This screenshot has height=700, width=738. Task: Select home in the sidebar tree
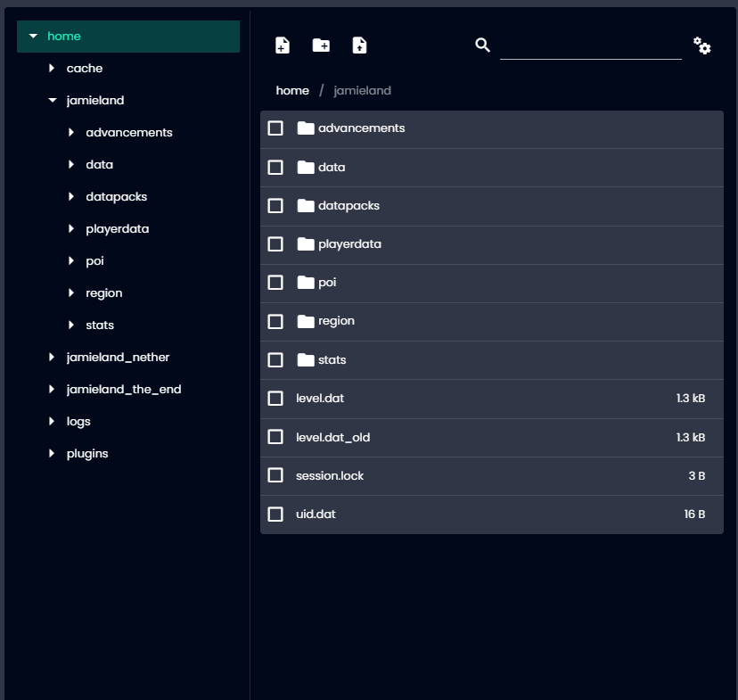[64, 37]
